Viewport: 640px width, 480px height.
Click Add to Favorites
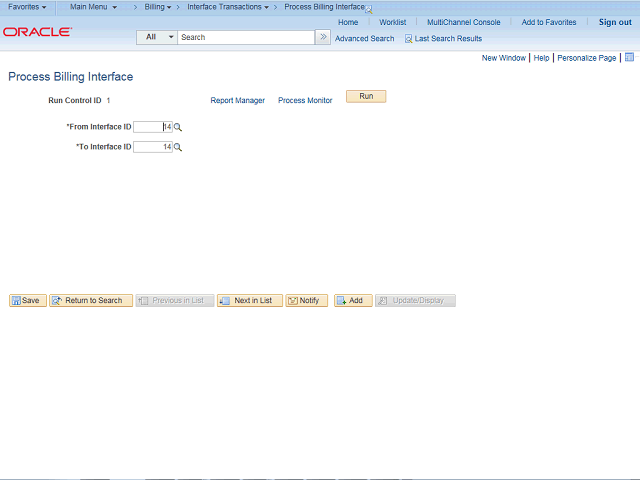(x=549, y=22)
